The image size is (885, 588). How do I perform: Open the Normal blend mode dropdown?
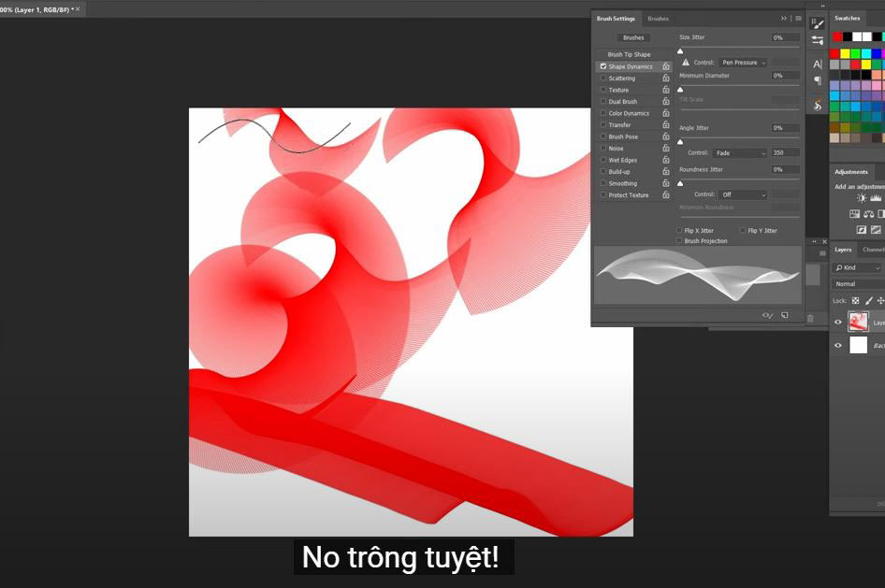[857, 284]
